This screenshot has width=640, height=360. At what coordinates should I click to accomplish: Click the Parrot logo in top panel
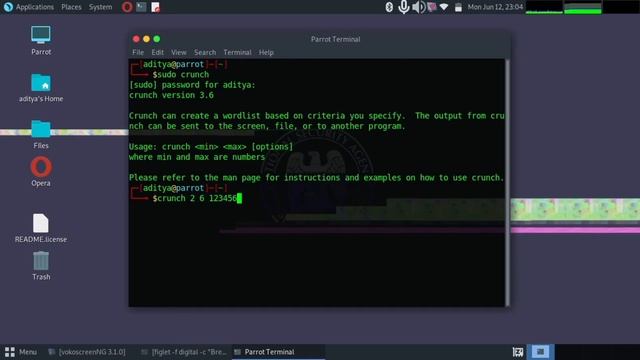point(8,7)
